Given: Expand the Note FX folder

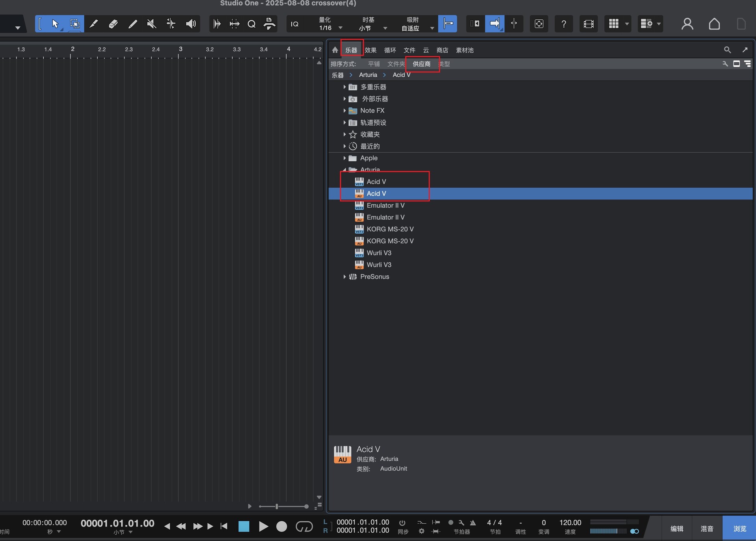Looking at the screenshot, I should (345, 111).
